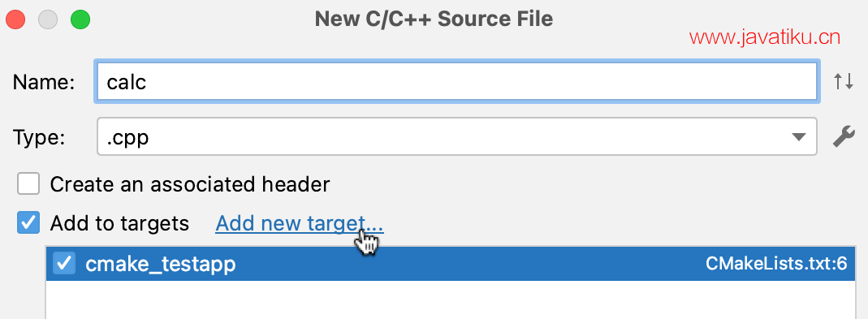The height and width of the screenshot is (319, 868).
Task: Select the cmake_testapp row in targets list
Action: 451,264
